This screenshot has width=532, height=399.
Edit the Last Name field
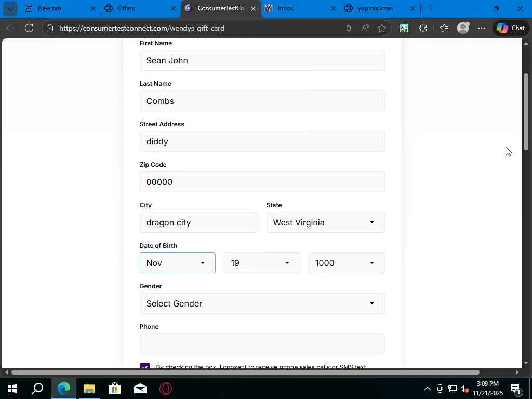click(262, 101)
